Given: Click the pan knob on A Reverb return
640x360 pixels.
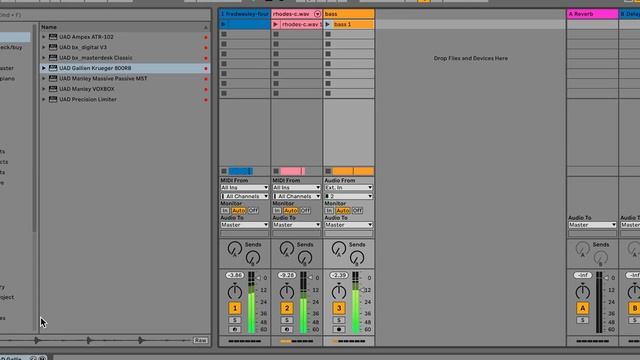Looking at the screenshot, I should [582, 291].
